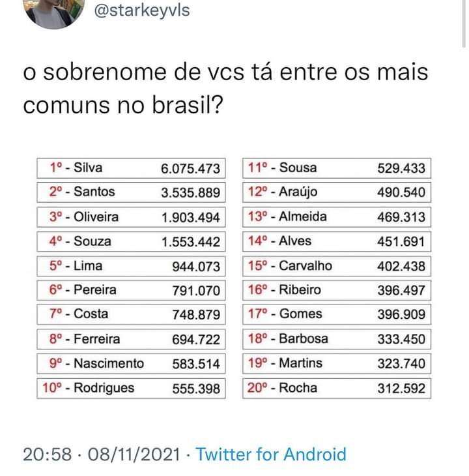Click the 15º - Carvalho entry
469x476 pixels.
click(290, 266)
